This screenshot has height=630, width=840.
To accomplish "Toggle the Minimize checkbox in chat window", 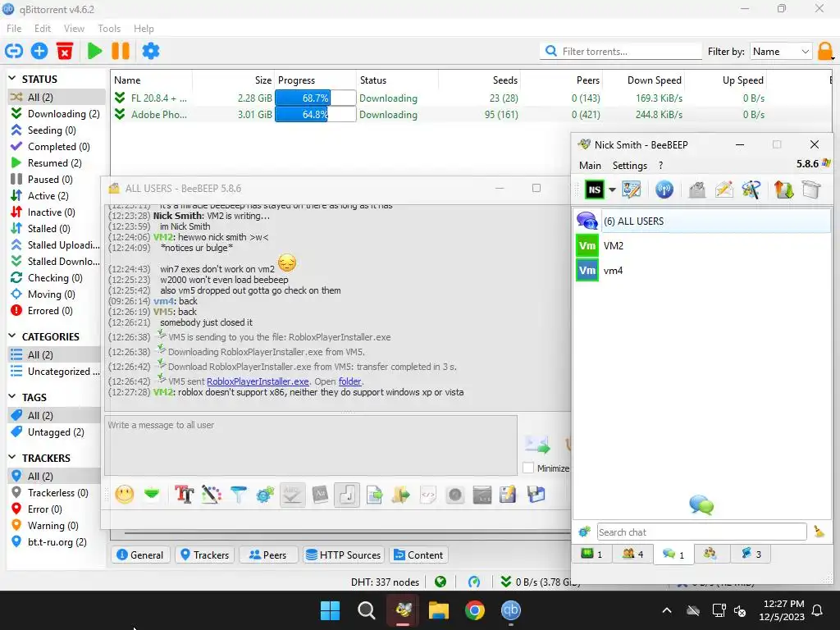I will 528,468.
